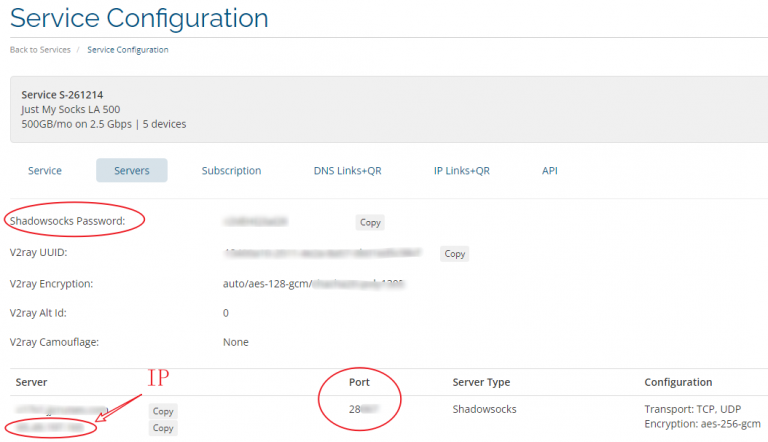Open the Subscription tab

pos(231,171)
